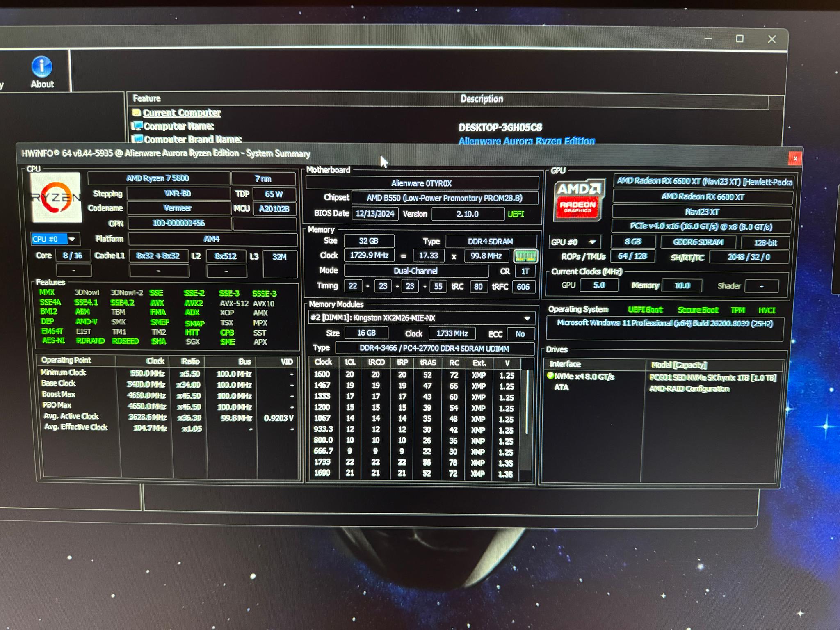Open Alienware Aurora Ryzen Edition link
This screenshot has height=630, width=840.
527,141
